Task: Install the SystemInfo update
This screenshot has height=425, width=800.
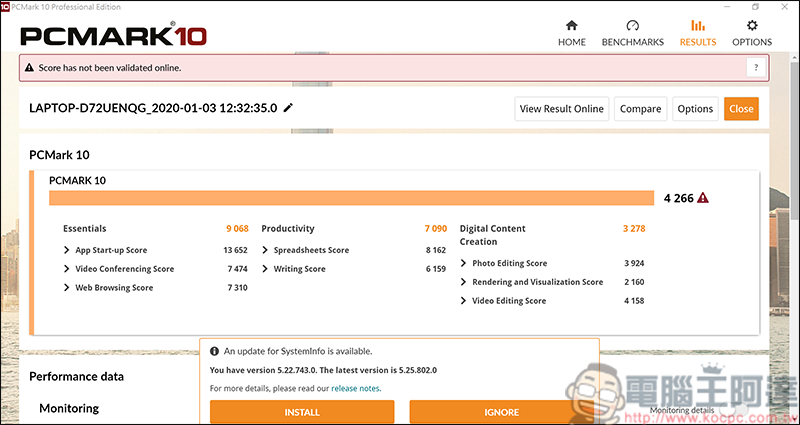Action: coord(302,412)
